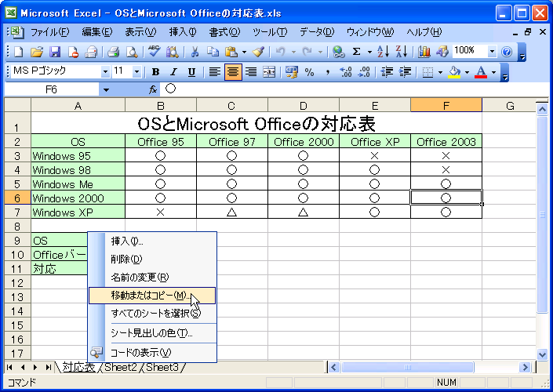Apply the Comma style icon
This screenshot has height=392, width=553.
[x=328, y=72]
